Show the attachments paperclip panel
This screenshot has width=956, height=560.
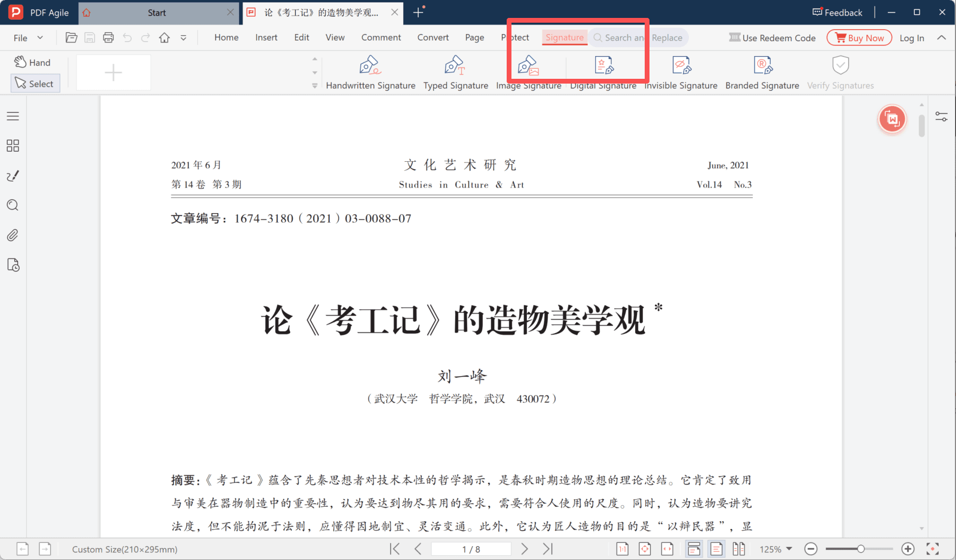click(x=13, y=235)
